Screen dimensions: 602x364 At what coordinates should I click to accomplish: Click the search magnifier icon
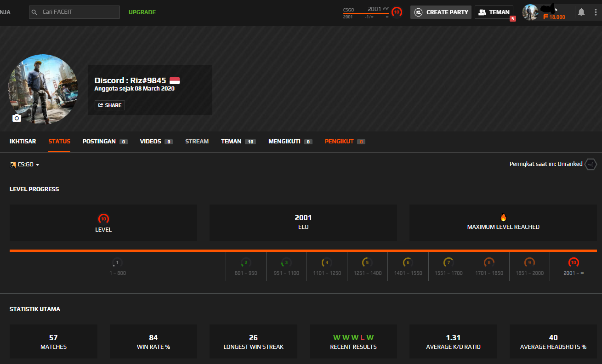point(35,12)
